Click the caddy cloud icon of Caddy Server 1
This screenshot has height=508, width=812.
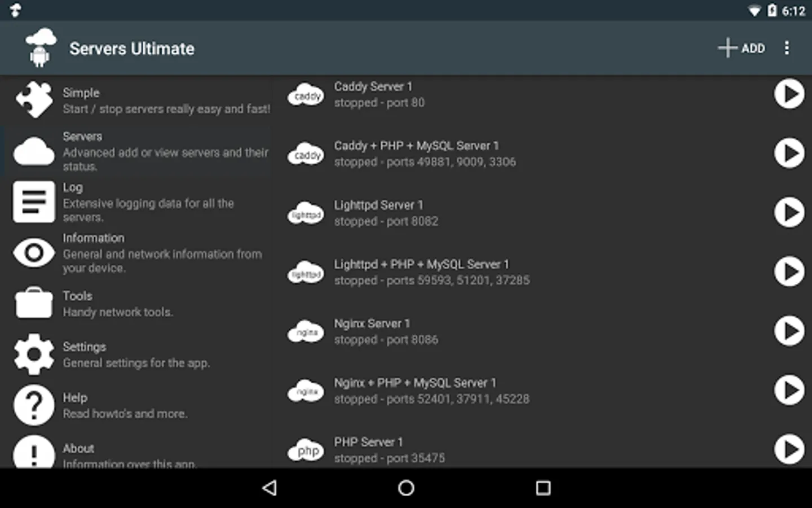tap(306, 95)
